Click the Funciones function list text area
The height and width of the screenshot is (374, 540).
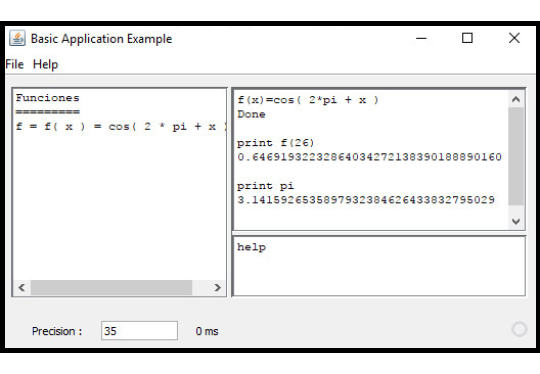(120, 185)
